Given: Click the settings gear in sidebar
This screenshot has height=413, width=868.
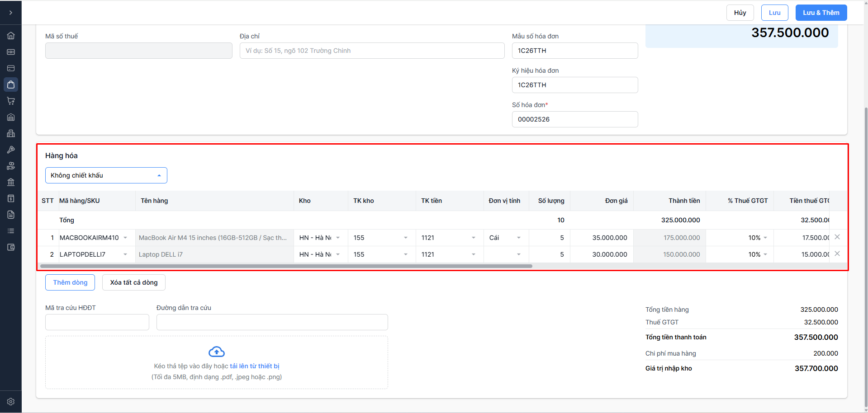Looking at the screenshot, I should (x=11, y=402).
